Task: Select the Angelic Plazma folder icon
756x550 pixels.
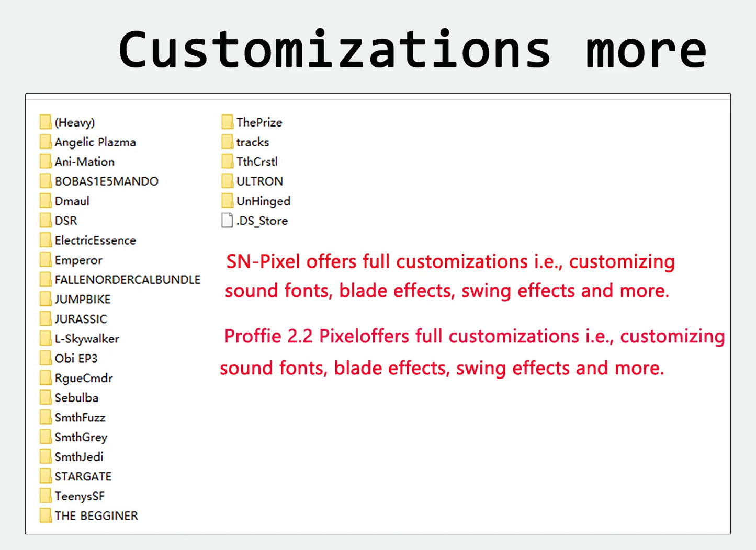Action: coord(46,142)
